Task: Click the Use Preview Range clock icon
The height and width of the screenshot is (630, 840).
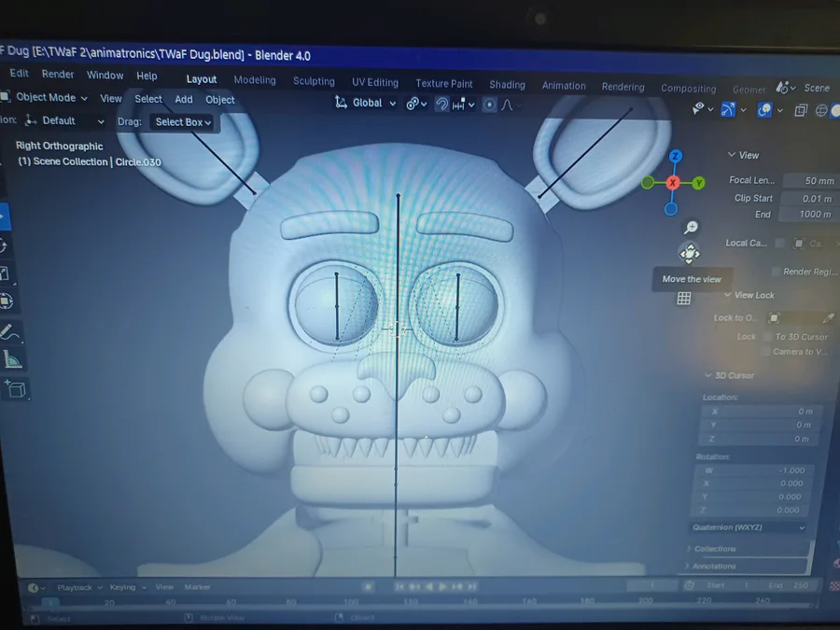Action: [689, 585]
